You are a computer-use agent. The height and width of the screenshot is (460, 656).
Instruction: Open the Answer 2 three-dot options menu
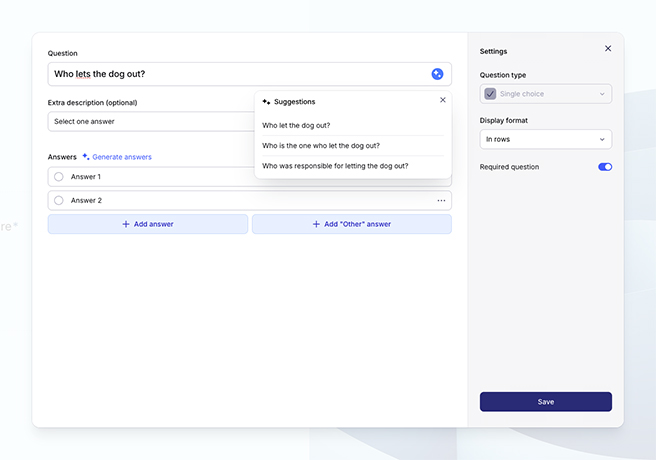(441, 201)
